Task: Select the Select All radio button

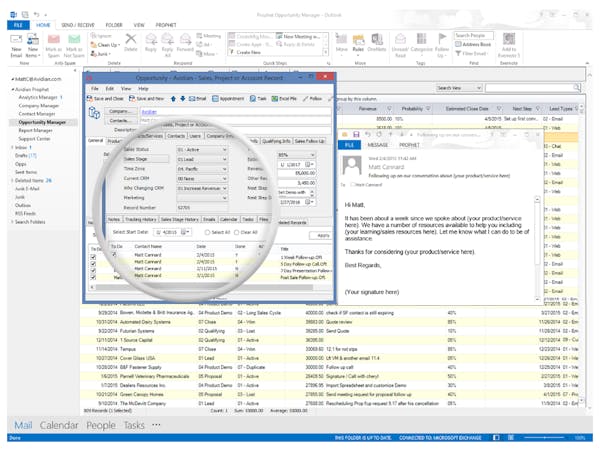Action: (x=207, y=232)
